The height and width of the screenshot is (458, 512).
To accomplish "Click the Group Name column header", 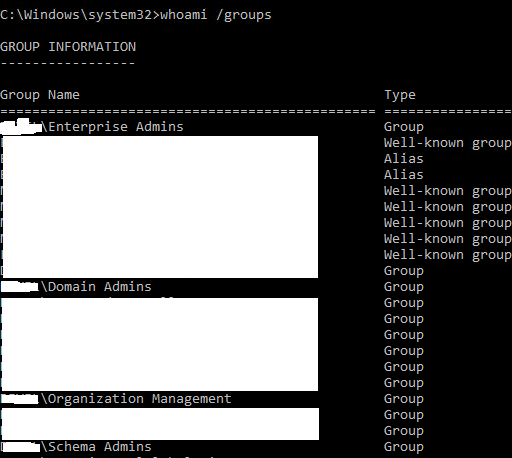I will (40, 95).
